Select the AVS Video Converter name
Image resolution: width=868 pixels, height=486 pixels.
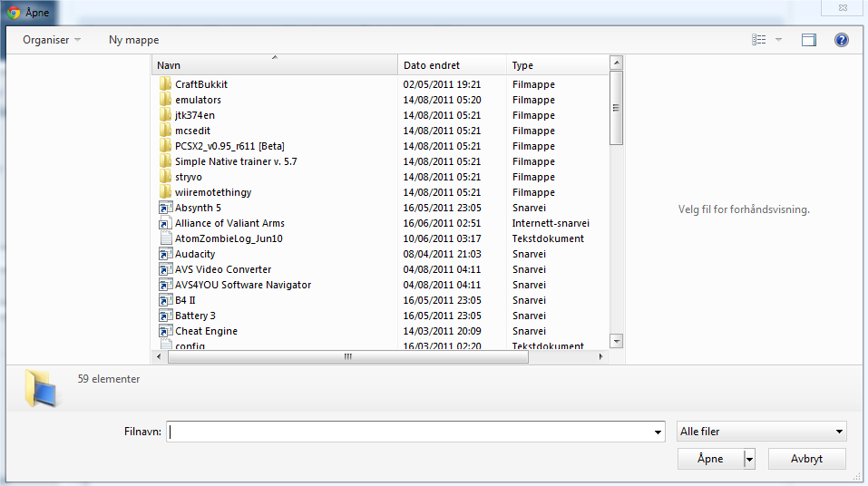point(223,269)
